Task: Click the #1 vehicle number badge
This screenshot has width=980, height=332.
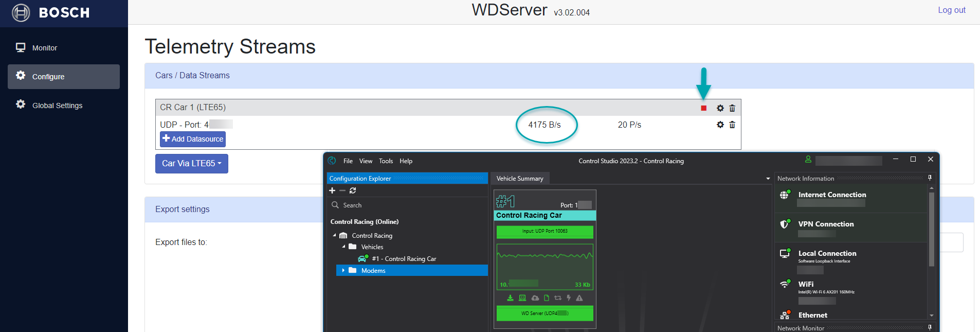Action: point(505,201)
